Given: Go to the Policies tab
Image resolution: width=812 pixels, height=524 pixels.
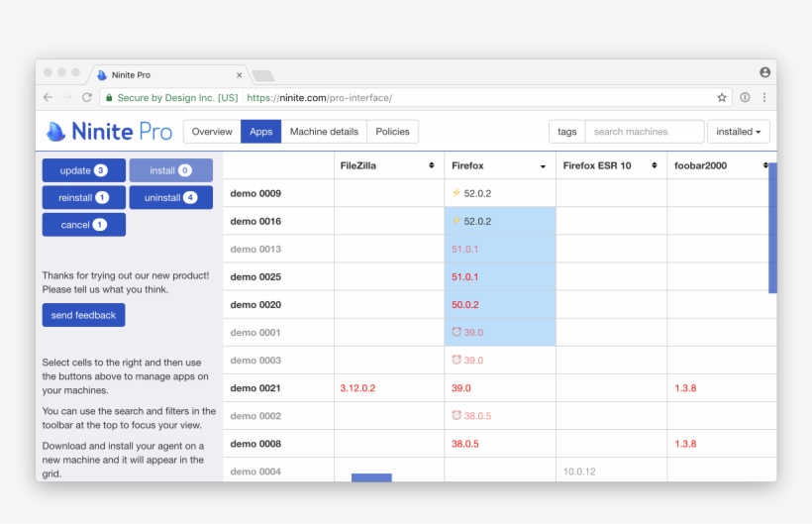Looking at the screenshot, I should tap(392, 132).
